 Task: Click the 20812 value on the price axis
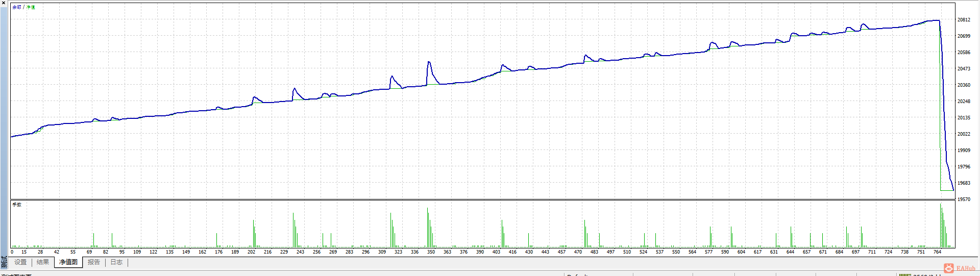click(964, 20)
